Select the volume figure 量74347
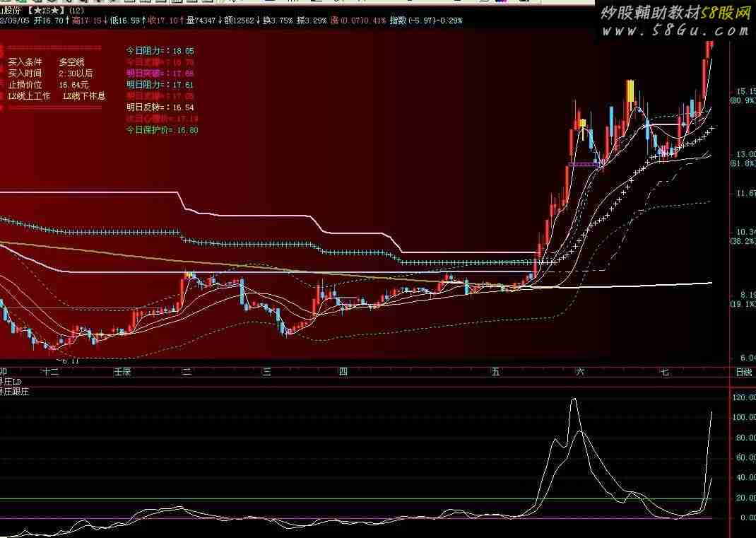 [x=201, y=21]
